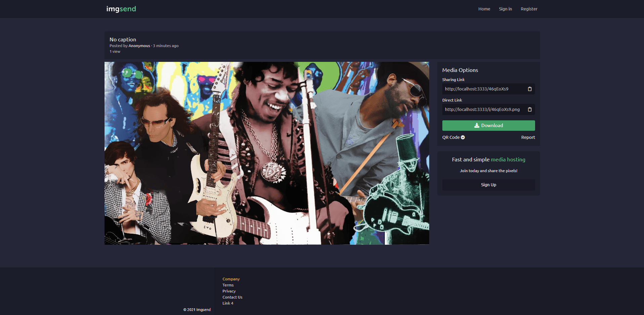This screenshot has height=315, width=644.
Task: Open the Link 4 footer link
Action: coord(228,303)
